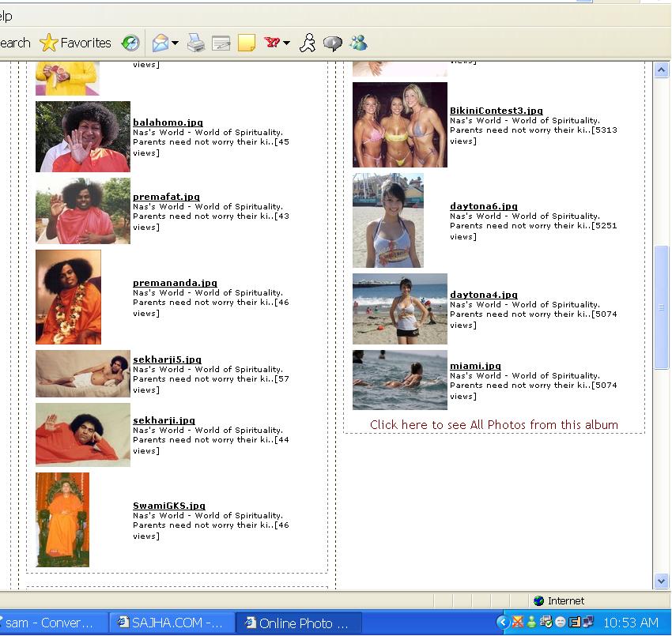Switch to Online Photo taskbar window
The width and height of the screenshot is (672, 636).
point(300,623)
